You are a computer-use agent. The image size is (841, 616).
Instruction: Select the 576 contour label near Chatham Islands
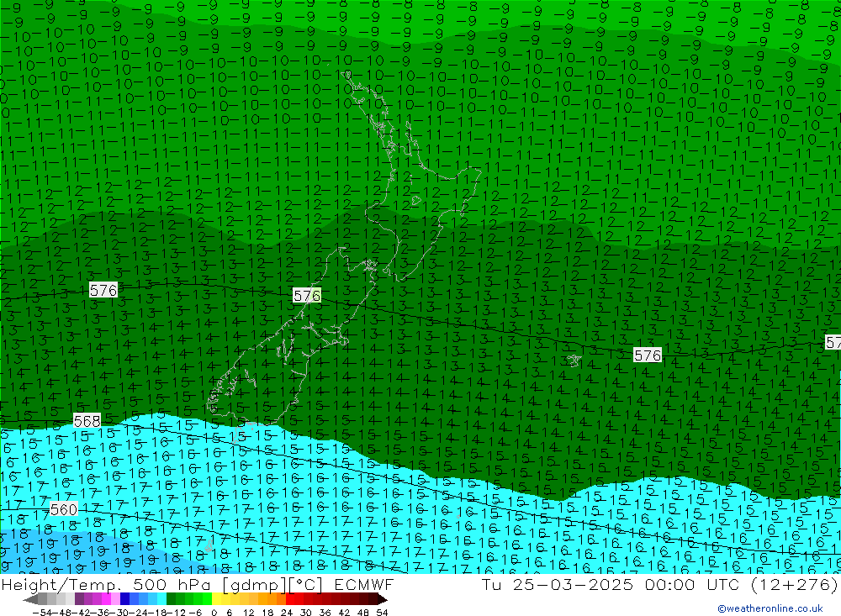pyautogui.click(x=648, y=355)
